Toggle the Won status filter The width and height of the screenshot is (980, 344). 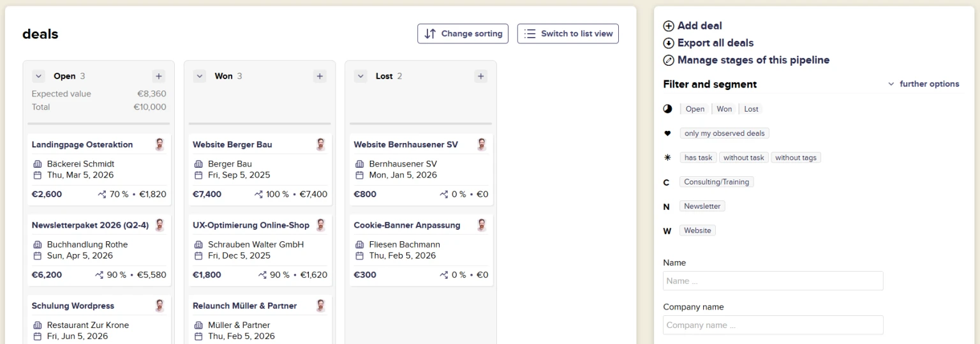click(x=724, y=109)
